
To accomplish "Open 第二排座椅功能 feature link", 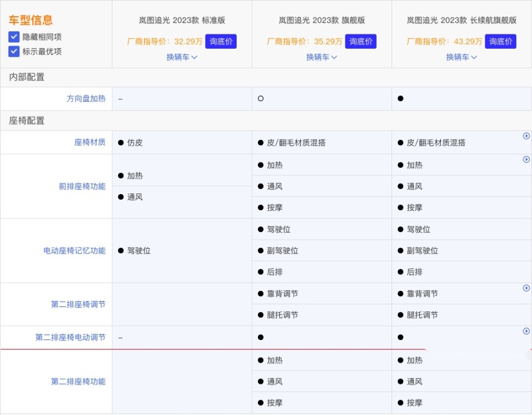I will 78,381.
